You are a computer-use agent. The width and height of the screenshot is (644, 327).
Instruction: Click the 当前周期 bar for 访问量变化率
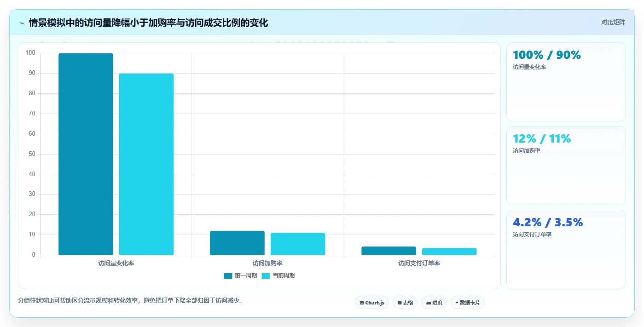pyautogui.click(x=146, y=164)
